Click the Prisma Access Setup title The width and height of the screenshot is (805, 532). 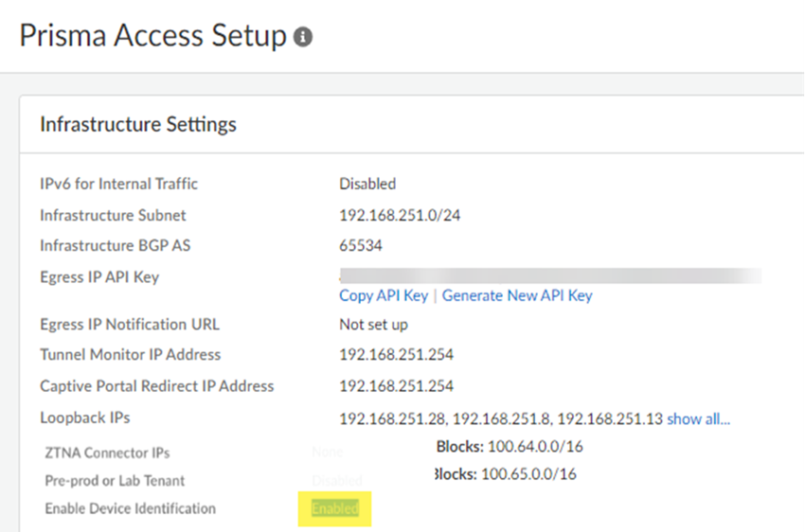(x=152, y=36)
